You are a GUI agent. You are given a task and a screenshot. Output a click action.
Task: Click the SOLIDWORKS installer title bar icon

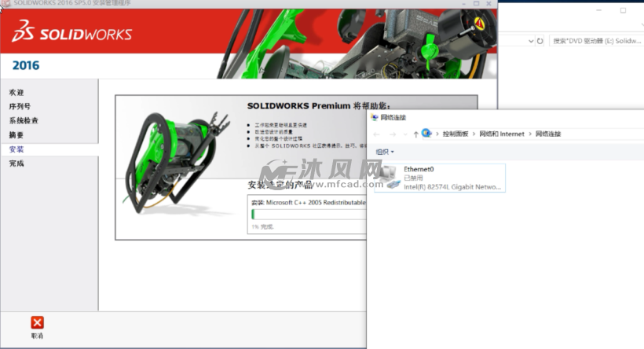pyautogui.click(x=5, y=3)
